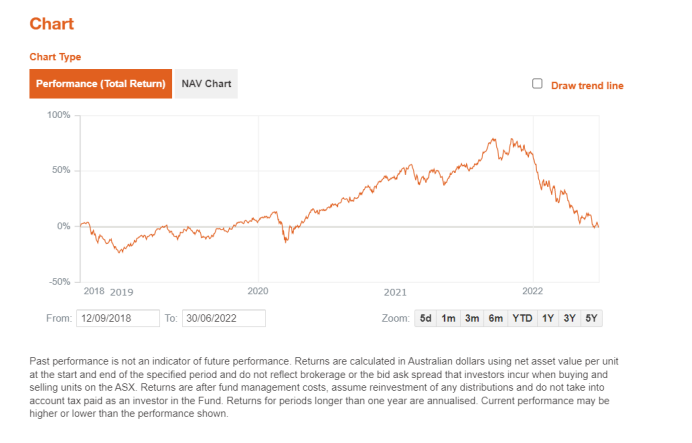
Task: Click the To date input field
Action: coord(223,319)
